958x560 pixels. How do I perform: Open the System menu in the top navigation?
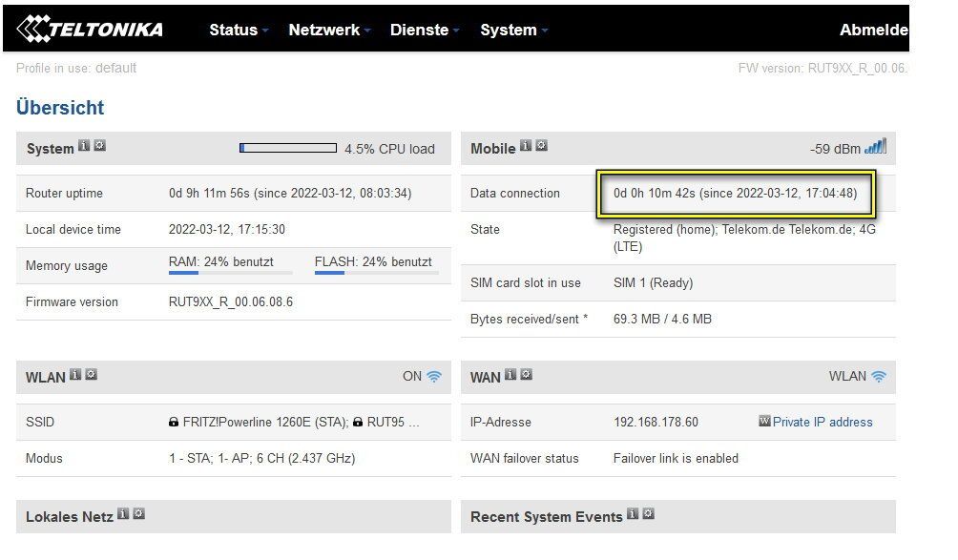(x=513, y=31)
